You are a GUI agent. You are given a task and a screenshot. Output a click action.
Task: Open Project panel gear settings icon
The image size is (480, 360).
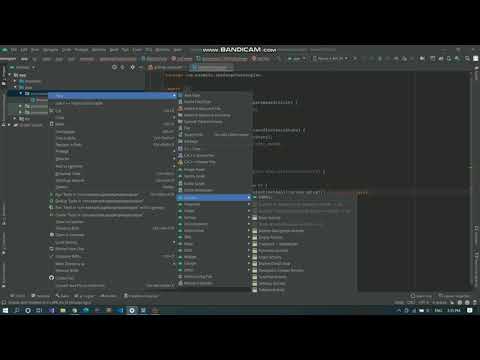coord(132,67)
